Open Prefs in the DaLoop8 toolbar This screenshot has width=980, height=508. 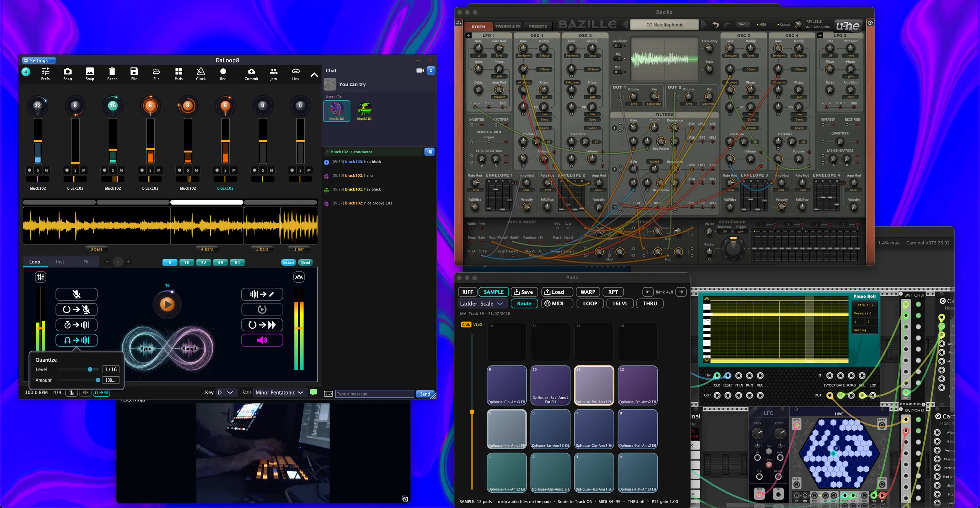pos(45,74)
